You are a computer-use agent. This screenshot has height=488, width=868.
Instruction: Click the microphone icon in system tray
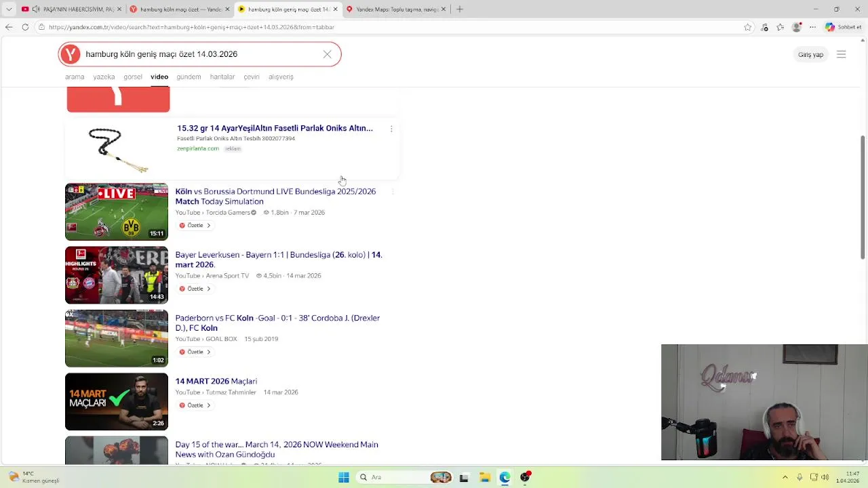pos(800,477)
